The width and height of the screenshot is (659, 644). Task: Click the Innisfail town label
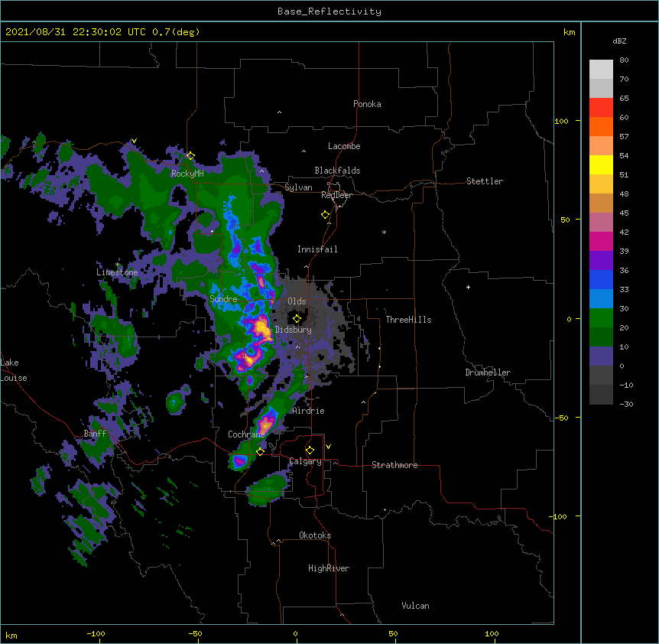pos(317,249)
